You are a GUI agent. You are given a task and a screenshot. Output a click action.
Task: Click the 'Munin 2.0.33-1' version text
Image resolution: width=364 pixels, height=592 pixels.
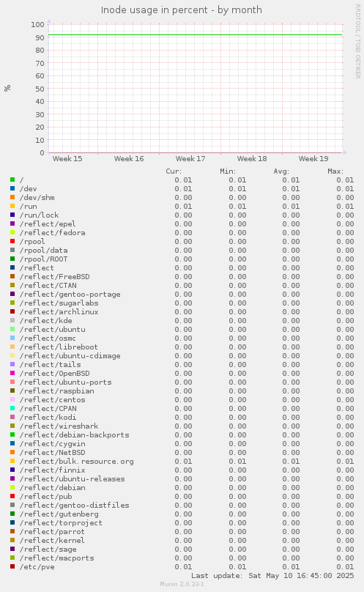pos(182,584)
